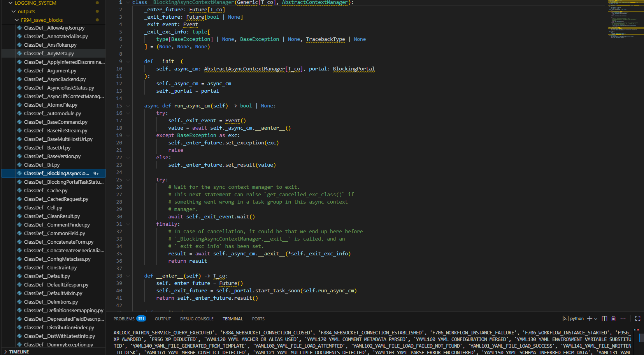Viewport: 644px width, 355px height.
Task: Fold the finally block at line 31
Action: point(128,224)
